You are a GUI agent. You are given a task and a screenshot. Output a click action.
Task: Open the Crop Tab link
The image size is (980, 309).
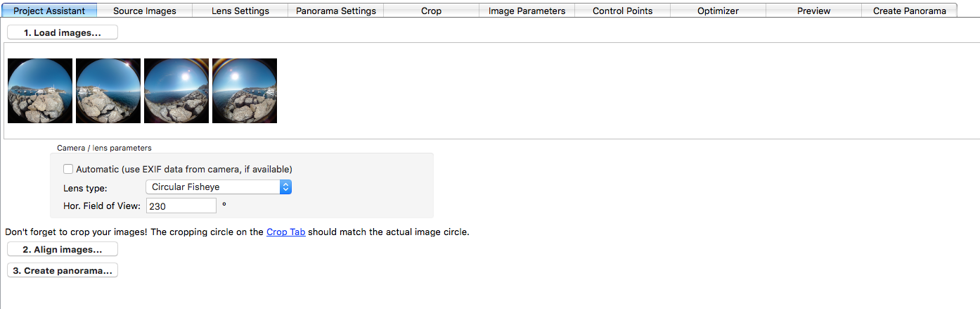[285, 232]
